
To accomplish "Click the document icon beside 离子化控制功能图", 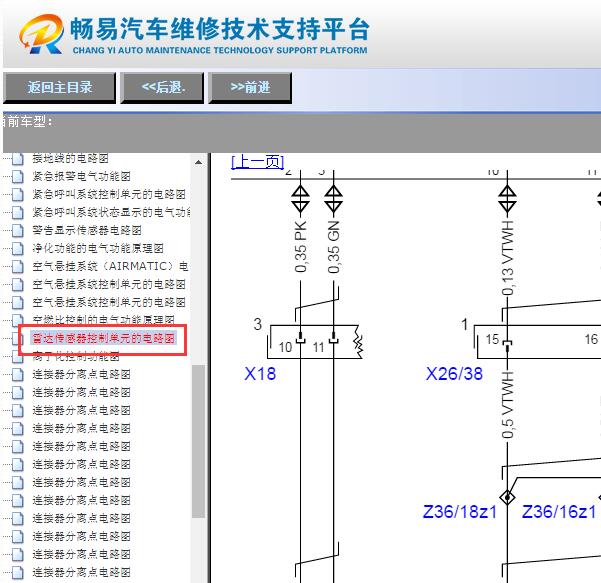I will [x=17, y=357].
